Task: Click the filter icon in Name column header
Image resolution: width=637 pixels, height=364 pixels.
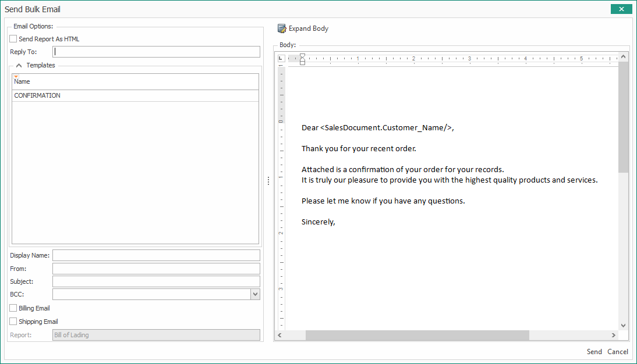Action: tap(16, 77)
